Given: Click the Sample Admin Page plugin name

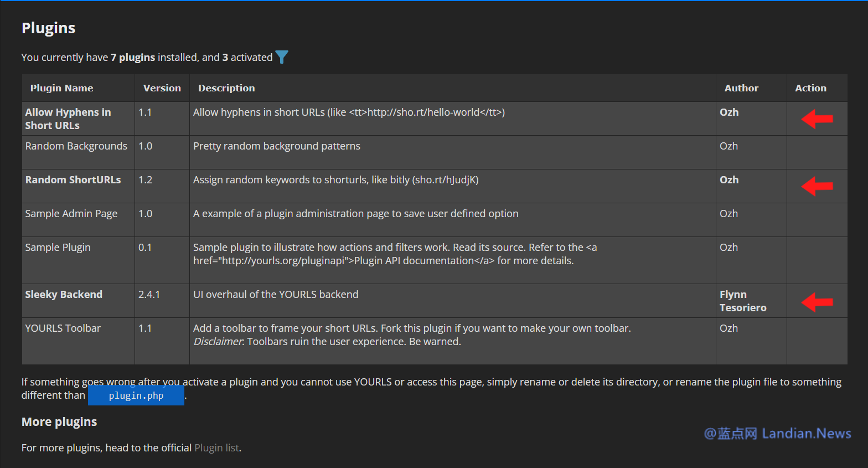Looking at the screenshot, I should coord(71,213).
